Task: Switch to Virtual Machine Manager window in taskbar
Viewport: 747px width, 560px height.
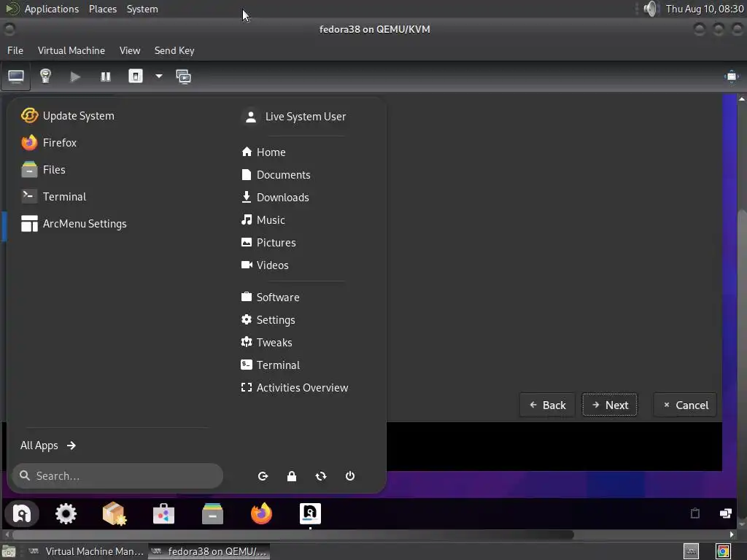Action: point(86,551)
